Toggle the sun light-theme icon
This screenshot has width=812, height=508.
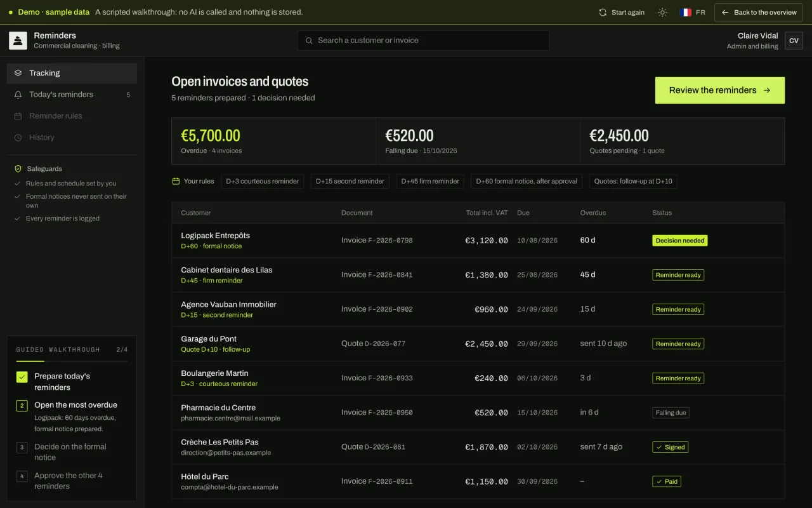(x=662, y=13)
